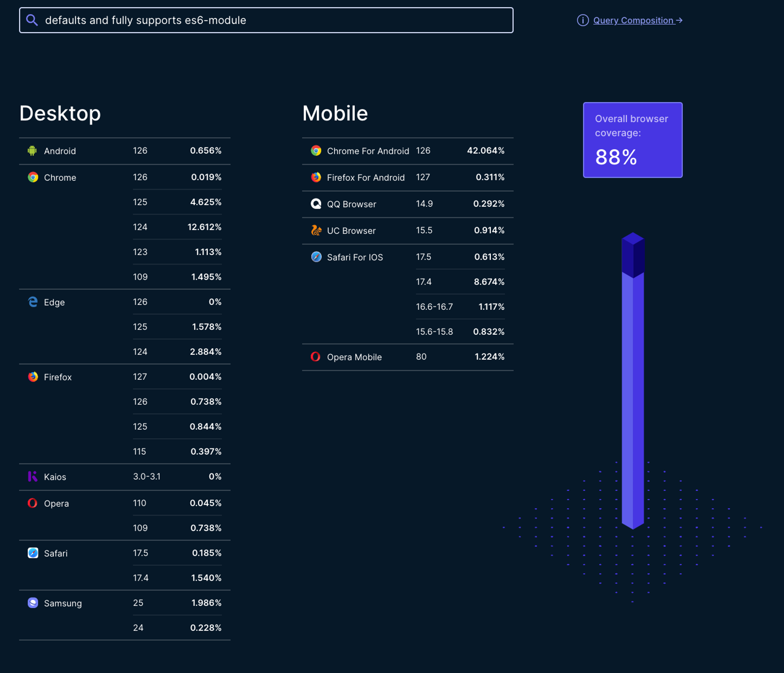Select Samsung 24 usage value 0.228%
Screen dimensions: 784x673
tap(206, 628)
